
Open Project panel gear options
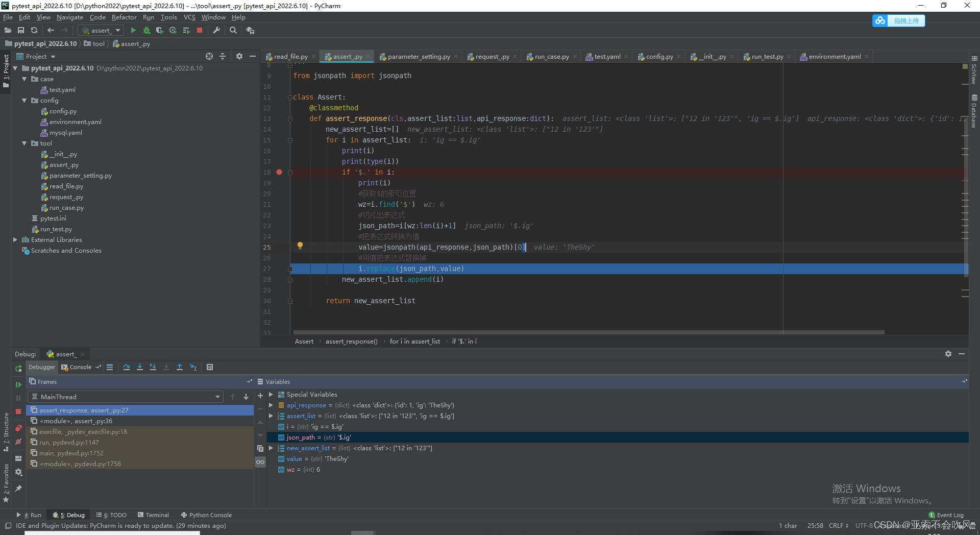(239, 56)
